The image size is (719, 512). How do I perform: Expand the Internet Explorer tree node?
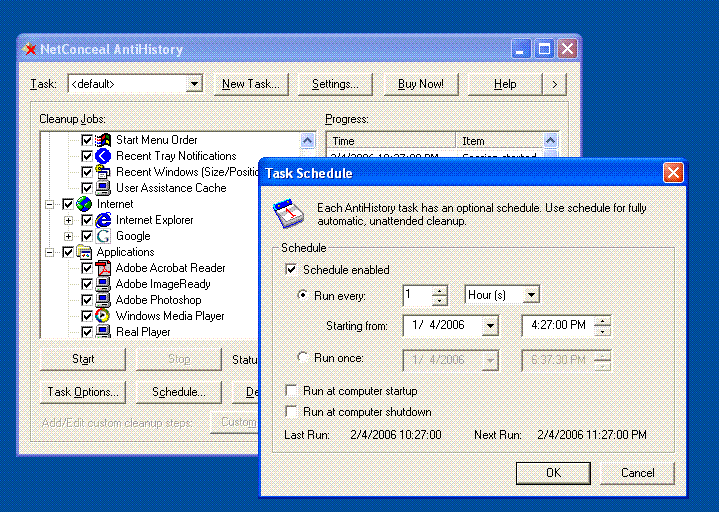pos(68,220)
